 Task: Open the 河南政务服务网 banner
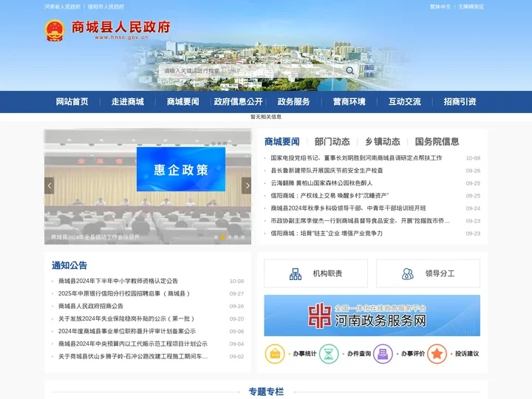click(372, 316)
